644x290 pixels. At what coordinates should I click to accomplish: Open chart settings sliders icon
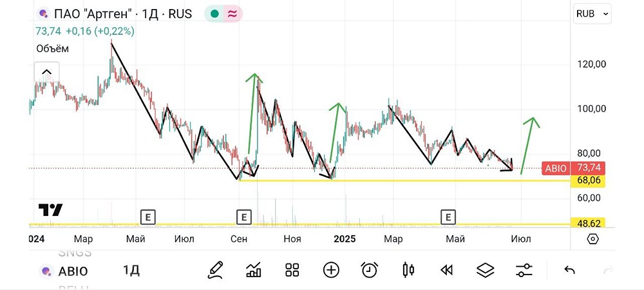pos(524,270)
